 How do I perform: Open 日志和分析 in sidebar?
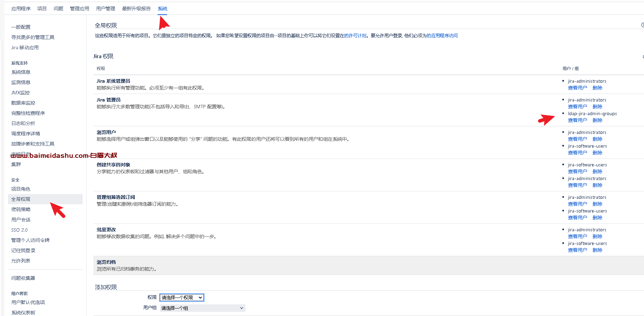[23, 123]
